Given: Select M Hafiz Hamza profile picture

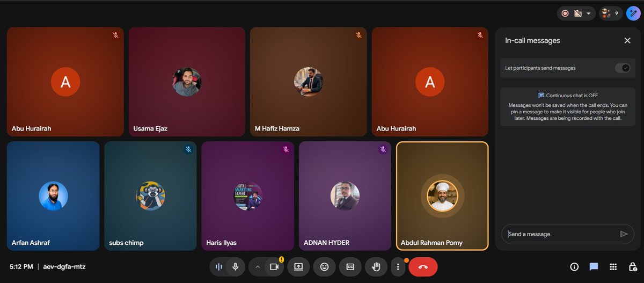Looking at the screenshot, I should click(x=308, y=82).
